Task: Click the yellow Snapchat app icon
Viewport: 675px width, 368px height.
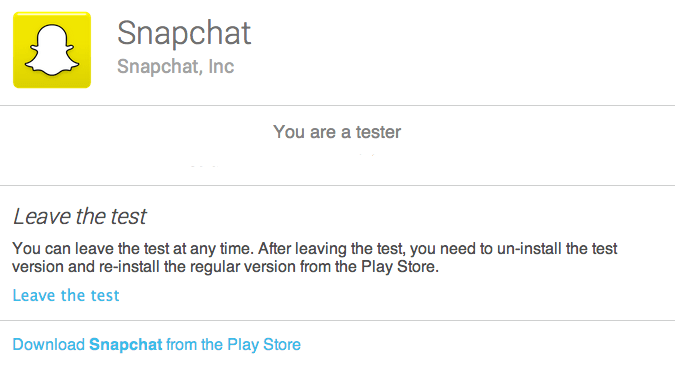Action: [52, 50]
